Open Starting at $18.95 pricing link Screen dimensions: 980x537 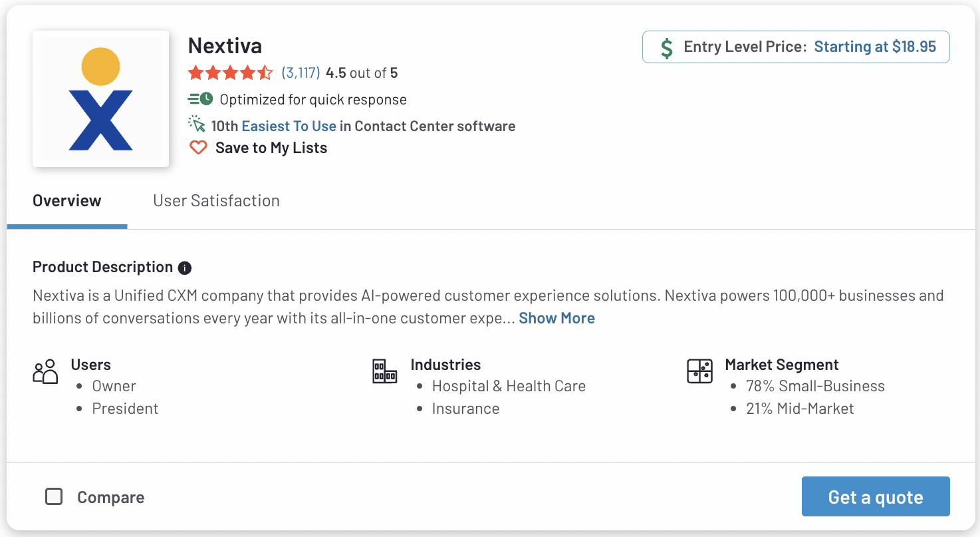click(x=875, y=47)
